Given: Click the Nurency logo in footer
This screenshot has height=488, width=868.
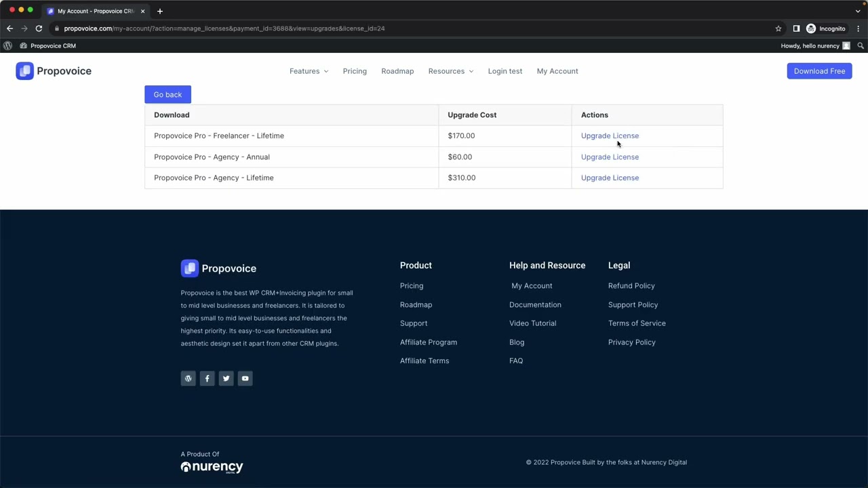Looking at the screenshot, I should (212, 467).
